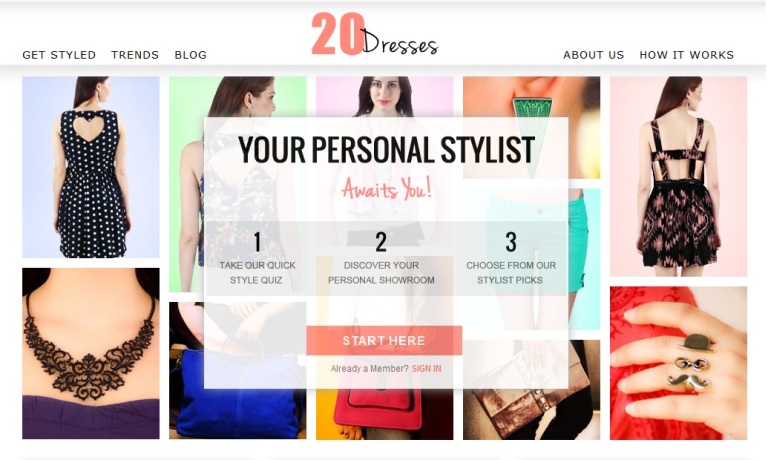Open the mustache ring photo
The height and width of the screenshot is (460, 768).
point(678,363)
